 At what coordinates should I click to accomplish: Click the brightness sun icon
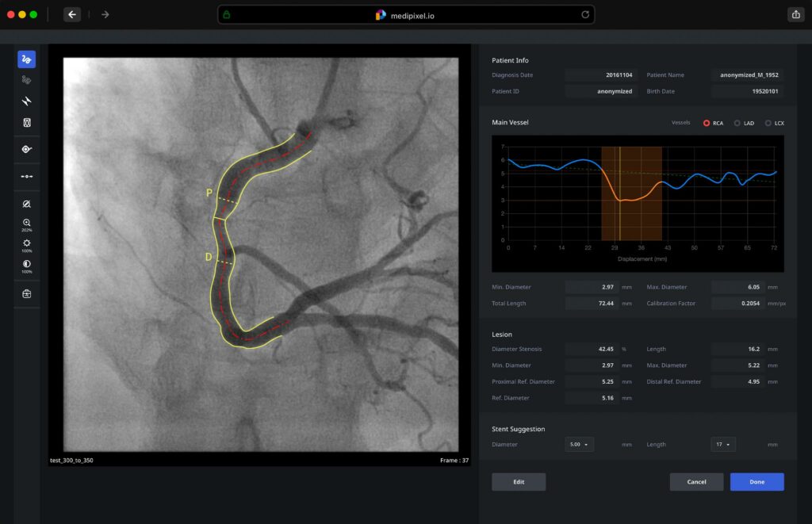coord(26,243)
